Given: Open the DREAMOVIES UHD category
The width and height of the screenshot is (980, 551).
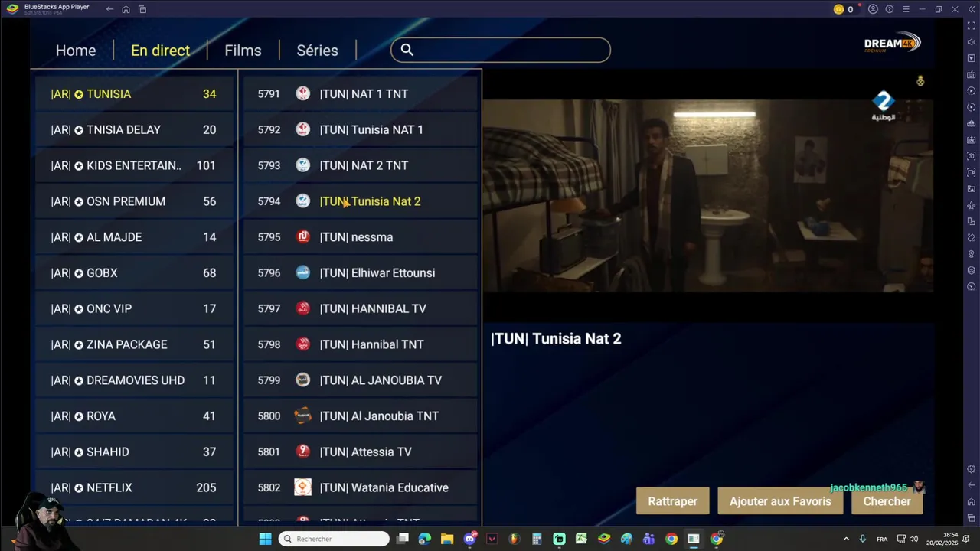Looking at the screenshot, I should point(134,380).
